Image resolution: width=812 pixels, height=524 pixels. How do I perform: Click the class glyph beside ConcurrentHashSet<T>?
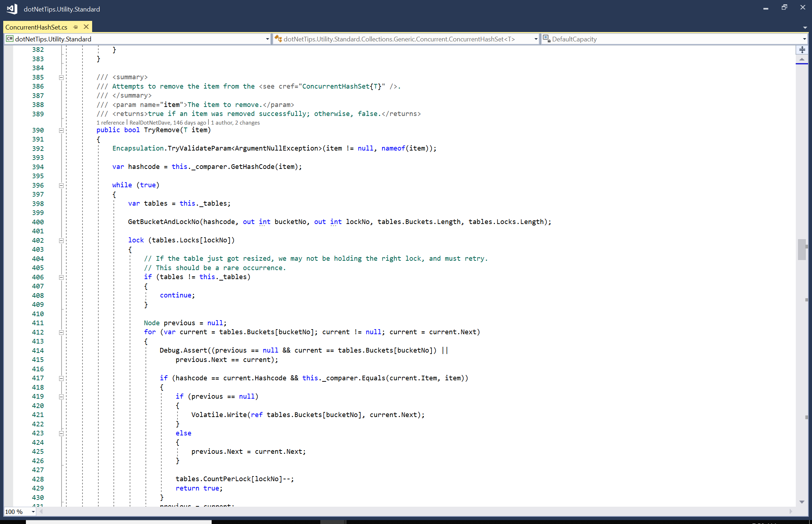tap(278, 39)
